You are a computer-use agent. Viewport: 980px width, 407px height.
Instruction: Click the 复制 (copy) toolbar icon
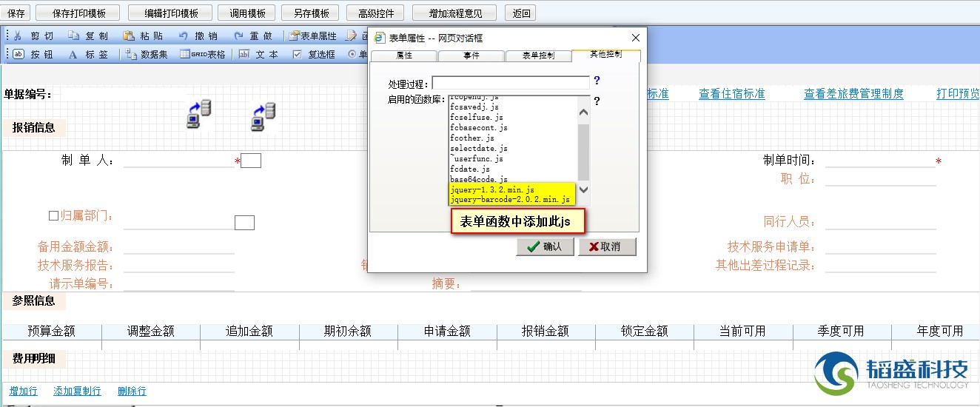pyautogui.click(x=73, y=36)
